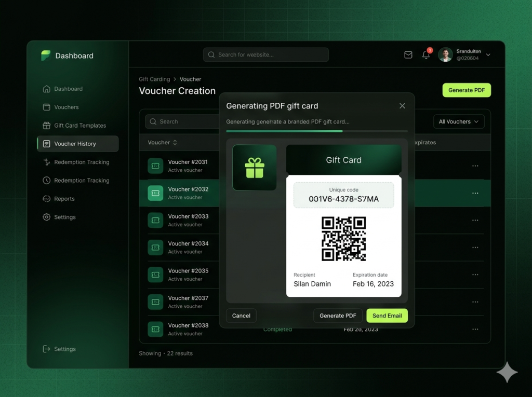Viewport: 532px width, 397px height.
Task: Sort by the Voucher column header
Action: click(162, 142)
